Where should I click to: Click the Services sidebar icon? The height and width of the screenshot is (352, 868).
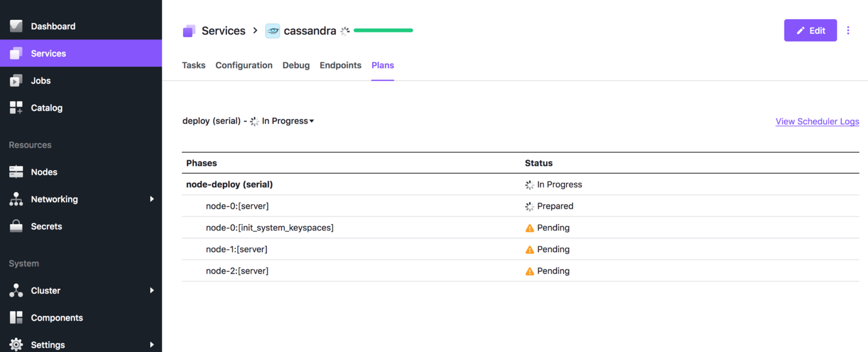[x=16, y=53]
